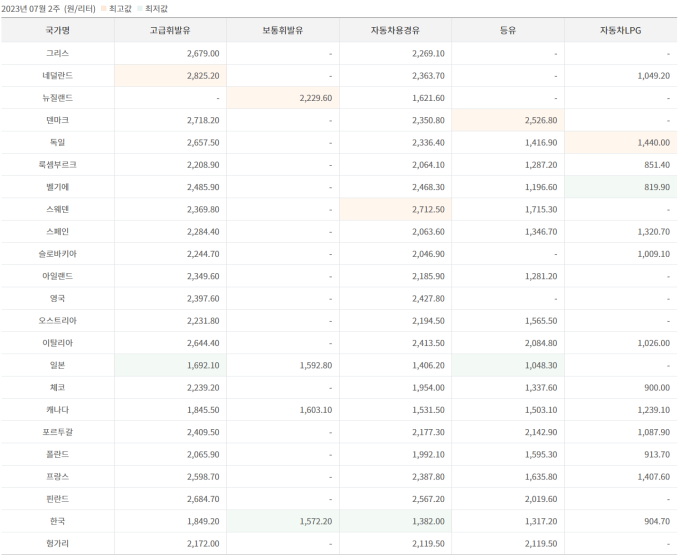Select the 룩셈부르크 country row label
The height and width of the screenshot is (557, 680).
tap(57, 165)
